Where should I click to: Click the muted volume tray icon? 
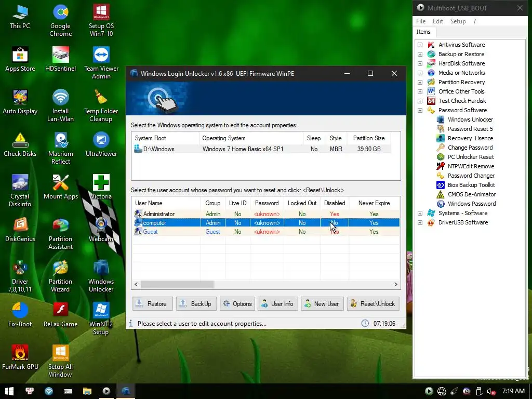(491, 391)
